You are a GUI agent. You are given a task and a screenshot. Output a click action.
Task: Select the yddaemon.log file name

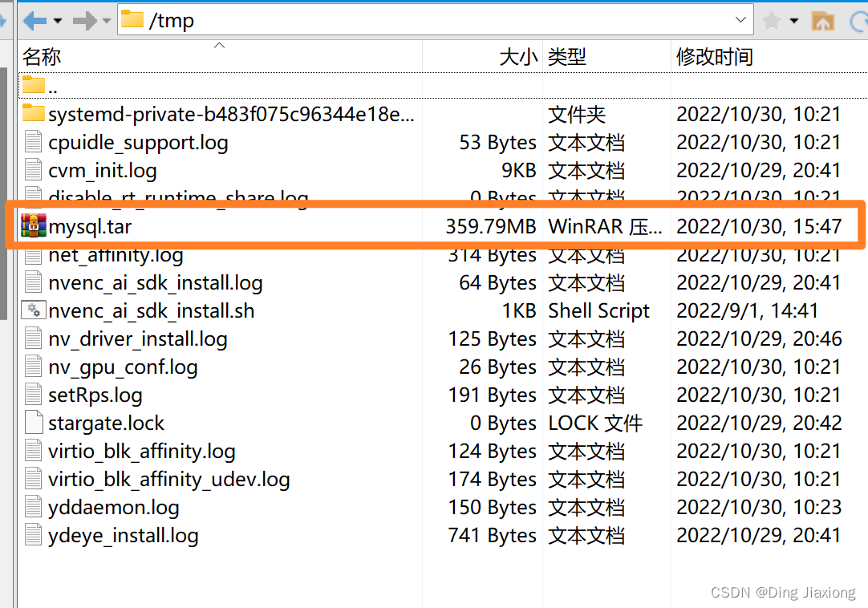click(113, 508)
